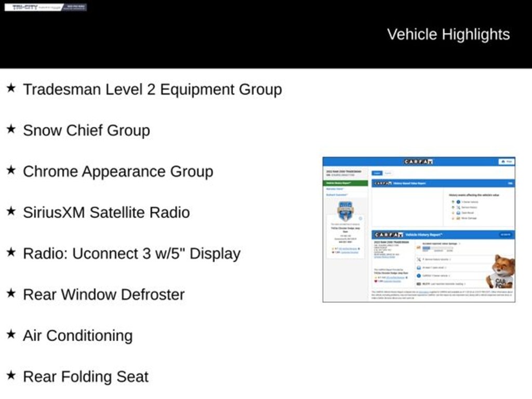Click the Radio: Uconnect 3 w/5" Display text

coord(131,254)
